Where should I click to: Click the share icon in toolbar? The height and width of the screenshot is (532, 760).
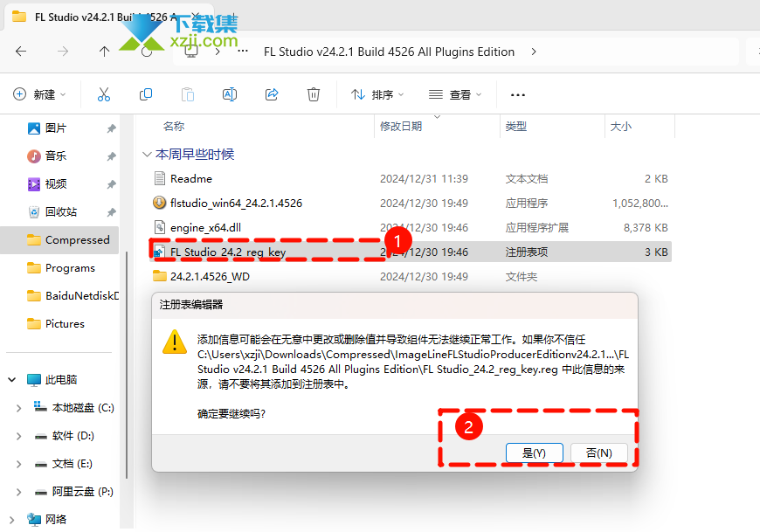272,94
